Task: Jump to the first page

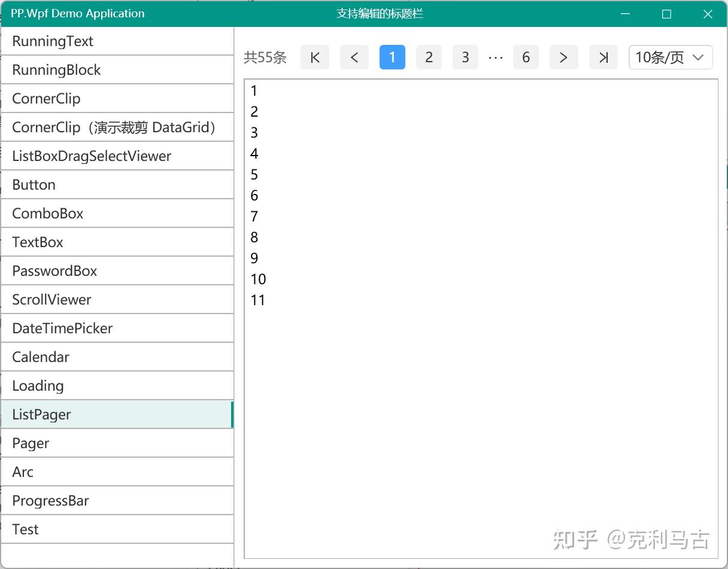Action: coord(315,57)
